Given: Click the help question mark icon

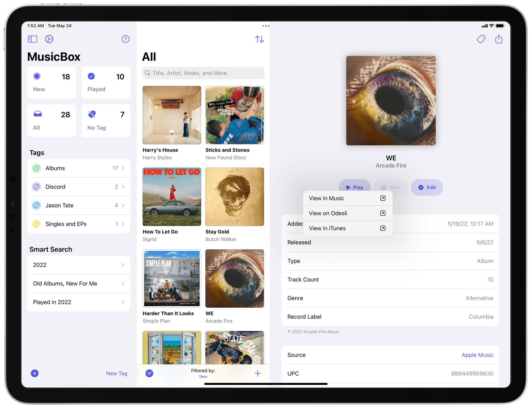Looking at the screenshot, I should coord(125,39).
